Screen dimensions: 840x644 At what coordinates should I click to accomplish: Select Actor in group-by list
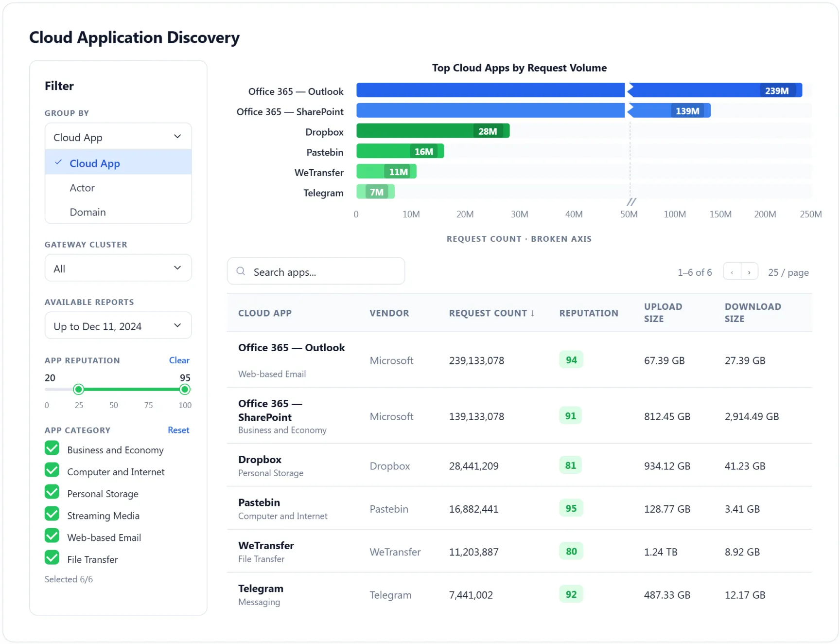[x=118, y=187]
